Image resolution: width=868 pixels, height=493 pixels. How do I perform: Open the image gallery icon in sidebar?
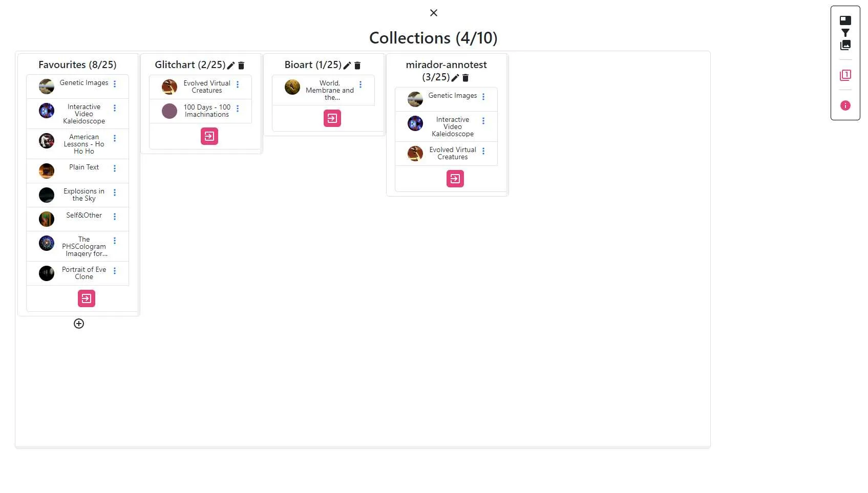coord(845,45)
